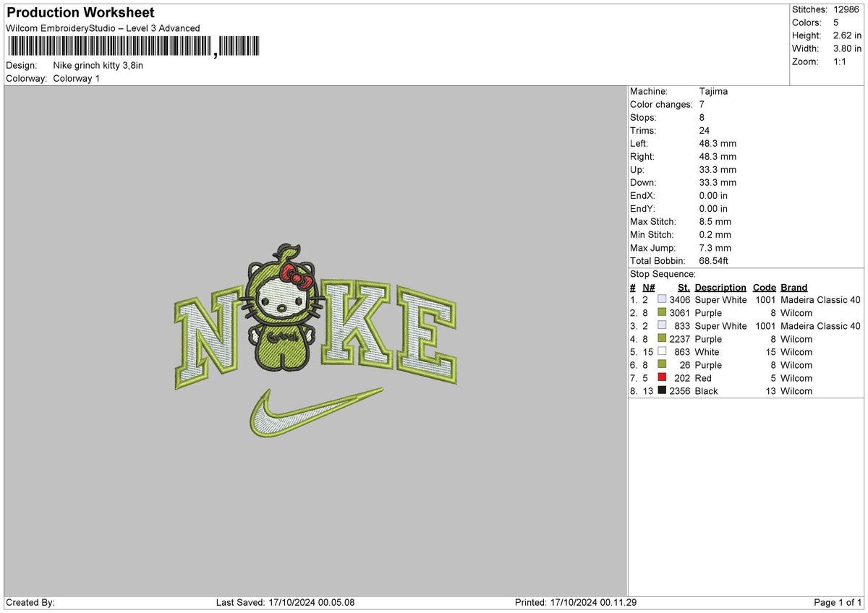Click the red swatch in stop row 7

coord(662,378)
